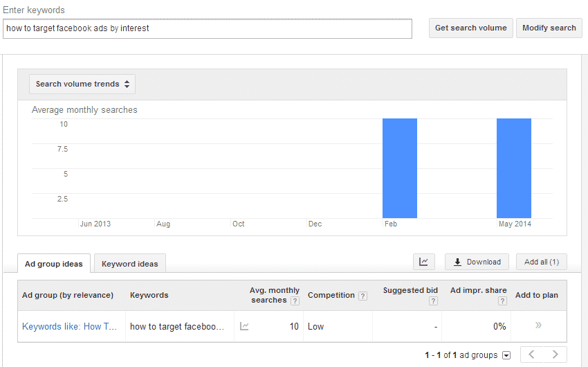Click the Modify search button
Image resolution: width=588 pixels, height=367 pixels.
point(549,28)
